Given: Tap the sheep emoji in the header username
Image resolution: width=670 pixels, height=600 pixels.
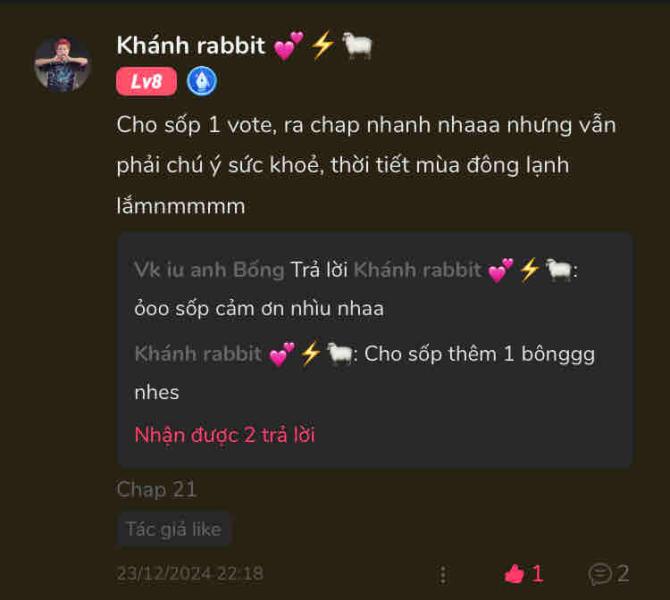Looking at the screenshot, I should coord(357,45).
